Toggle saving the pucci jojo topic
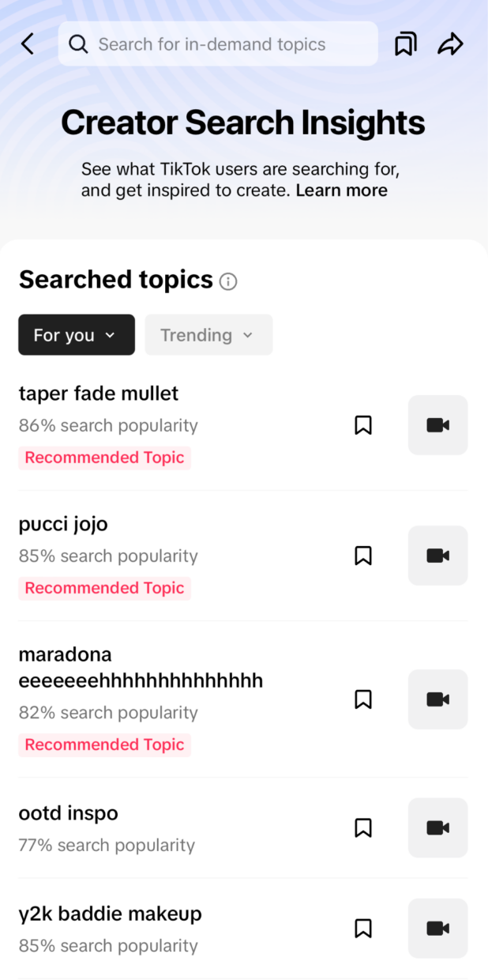This screenshot has height=980, width=488. tap(363, 556)
